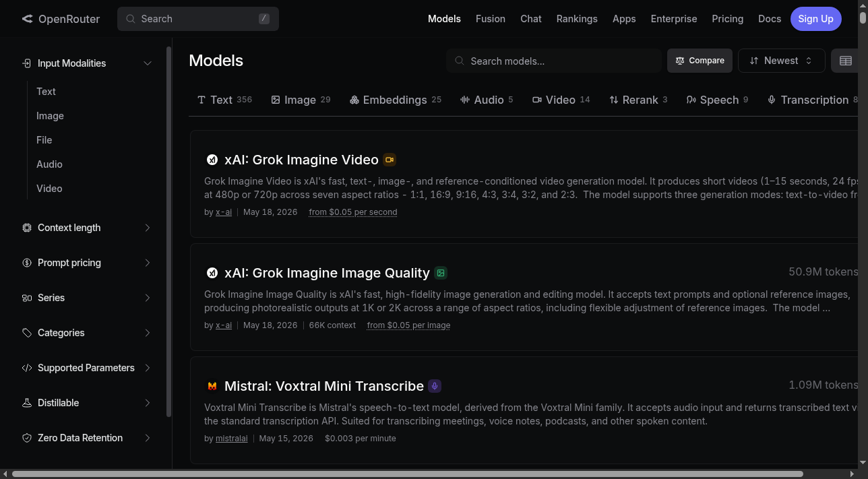This screenshot has height=479, width=868.
Task: Switch to the Rerank tab
Action: coord(638,100)
